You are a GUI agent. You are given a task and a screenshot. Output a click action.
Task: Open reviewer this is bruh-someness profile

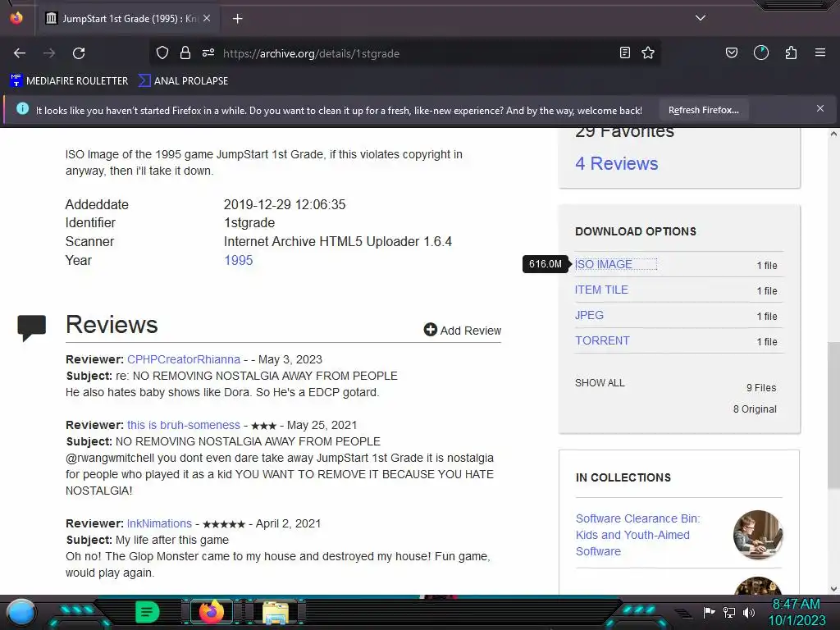tap(184, 426)
